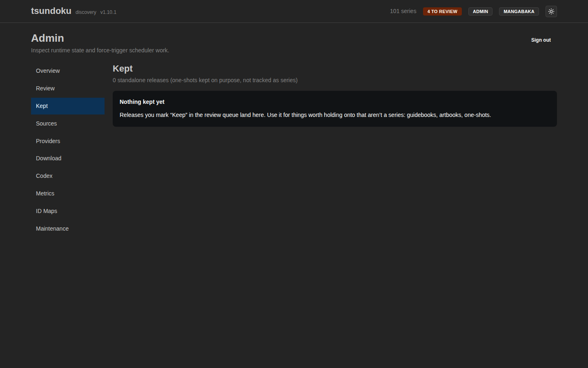Switch to the Review admin tab
The image size is (588, 368).
coord(68,88)
